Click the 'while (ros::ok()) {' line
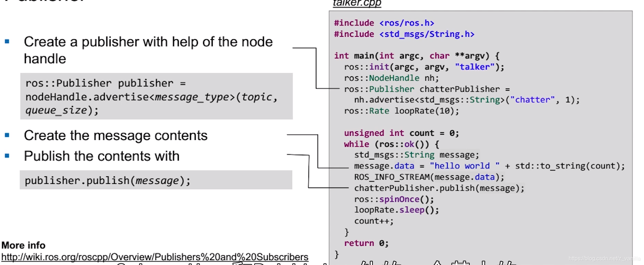 [x=391, y=144]
